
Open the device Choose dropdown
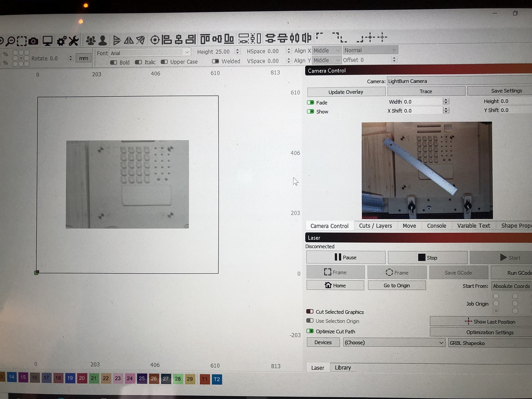(x=394, y=342)
